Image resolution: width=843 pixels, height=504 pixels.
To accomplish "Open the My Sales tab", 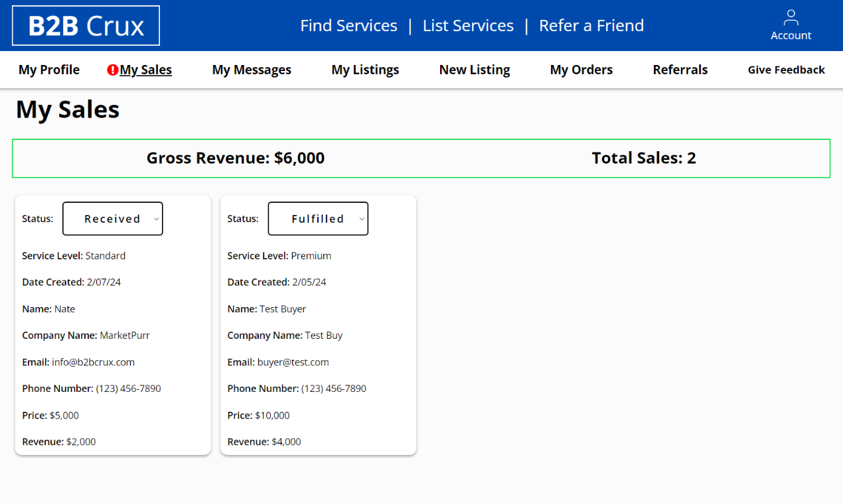I will [146, 70].
